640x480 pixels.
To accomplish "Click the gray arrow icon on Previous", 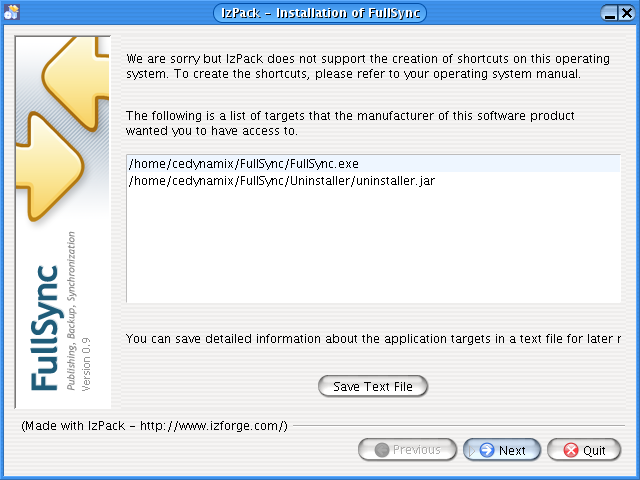I will coord(382,450).
